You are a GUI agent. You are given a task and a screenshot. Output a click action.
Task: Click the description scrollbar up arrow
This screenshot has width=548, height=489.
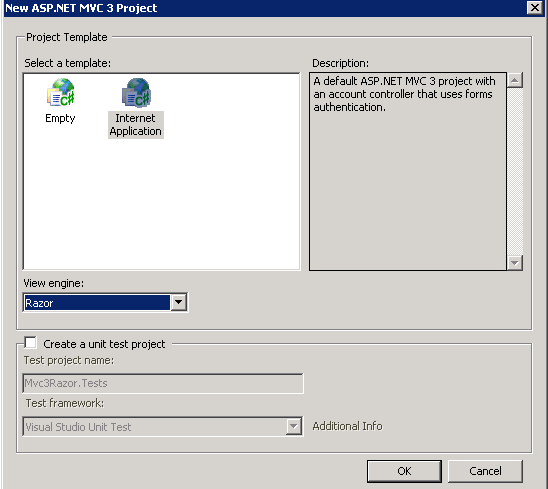(515, 80)
